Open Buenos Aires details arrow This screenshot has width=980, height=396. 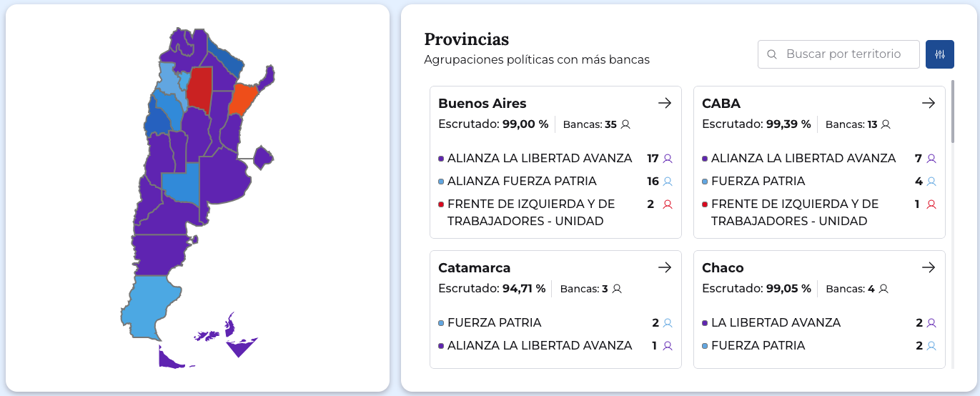tap(665, 103)
